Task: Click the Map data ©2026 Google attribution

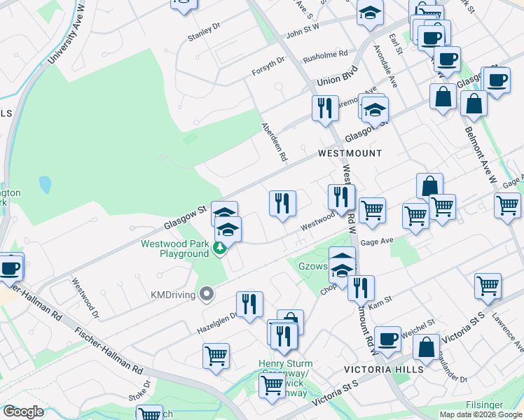Action: (x=481, y=415)
